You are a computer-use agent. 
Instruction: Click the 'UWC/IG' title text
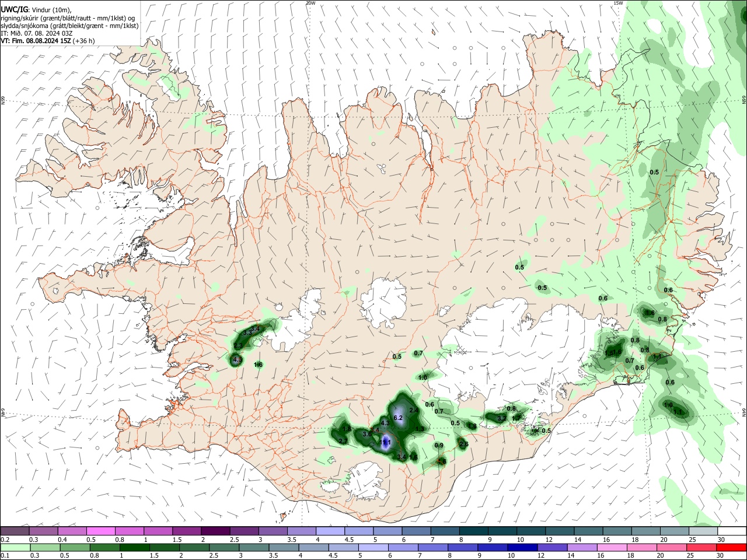(x=13, y=10)
